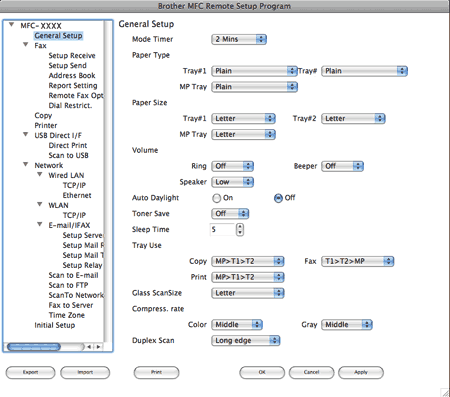Open the Speaker volume dropdown
The width and height of the screenshot is (450, 397).
[x=232, y=182]
